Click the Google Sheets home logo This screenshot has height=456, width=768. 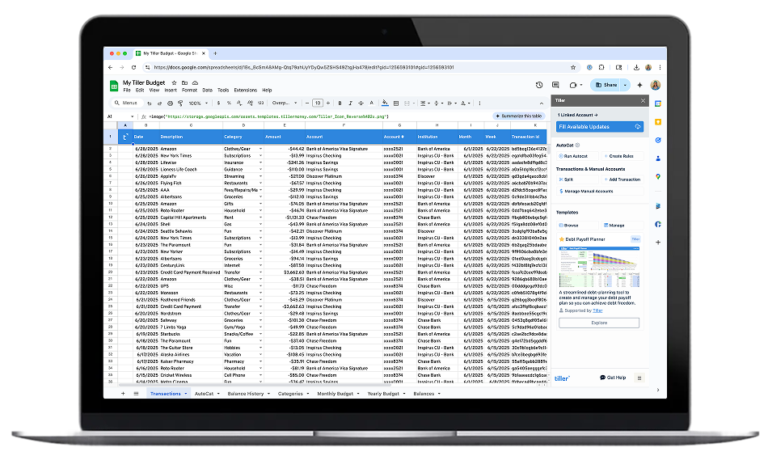pos(114,86)
